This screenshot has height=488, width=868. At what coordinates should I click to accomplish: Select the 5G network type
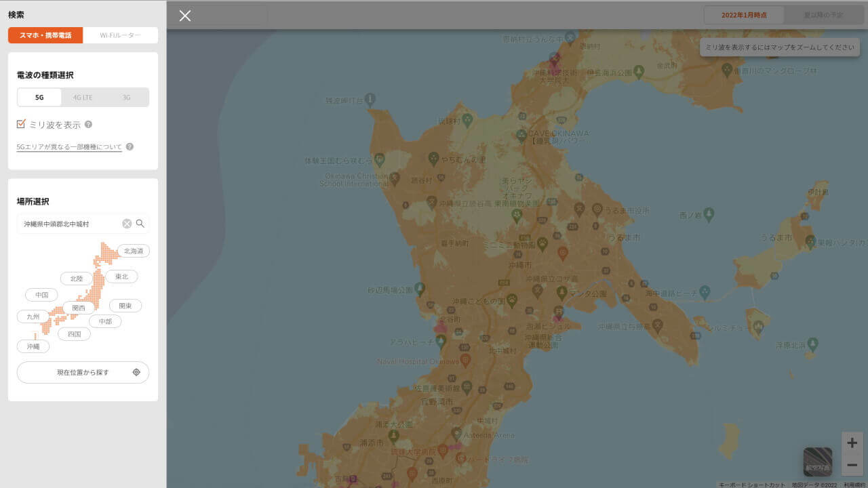pyautogui.click(x=39, y=97)
